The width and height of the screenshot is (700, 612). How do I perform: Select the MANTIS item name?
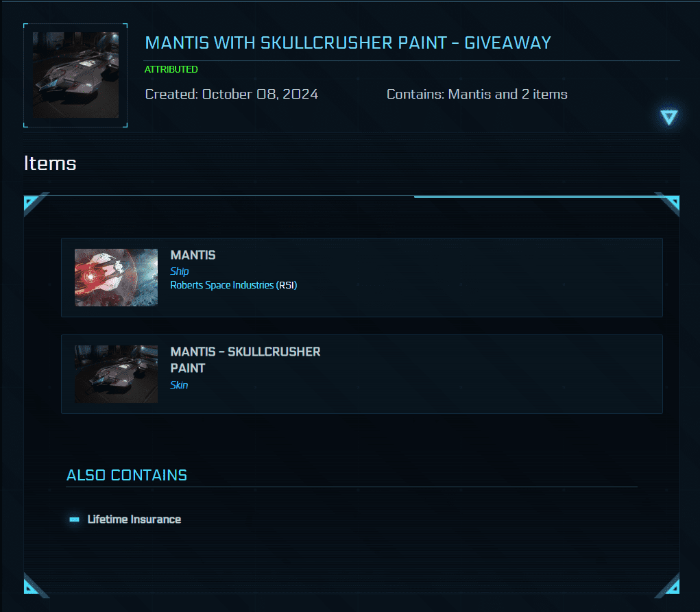pyautogui.click(x=193, y=255)
